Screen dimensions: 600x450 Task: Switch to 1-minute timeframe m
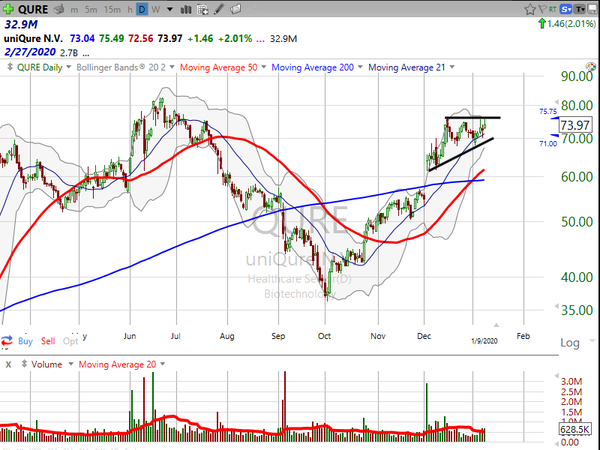[x=74, y=10]
